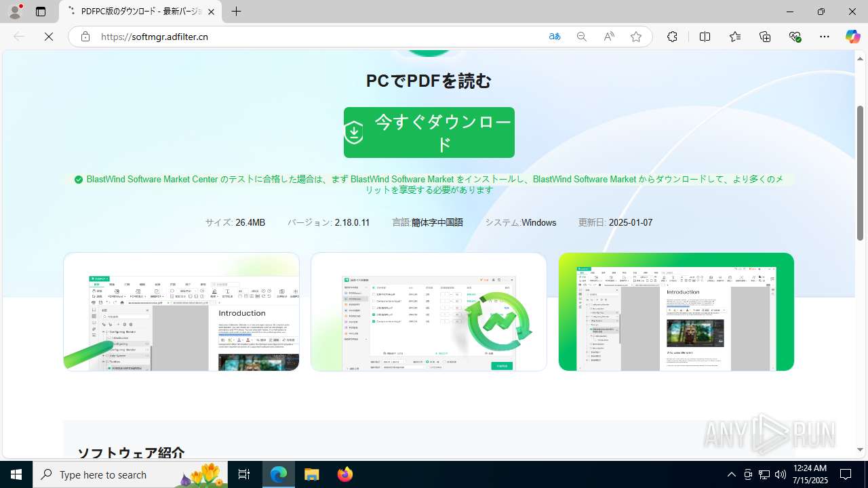Screen dimensions: 868x488
Task: Click the language value 簡体字中国語
Action: click(437, 222)
